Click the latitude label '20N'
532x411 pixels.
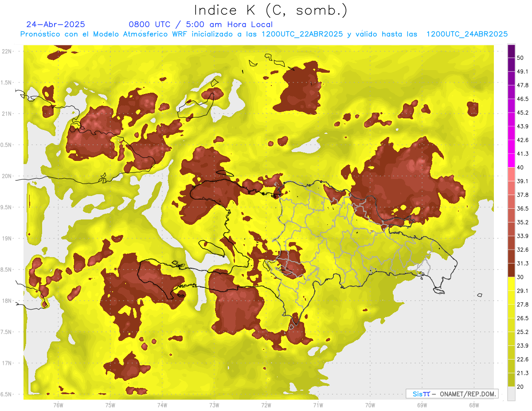pyautogui.click(x=7, y=176)
